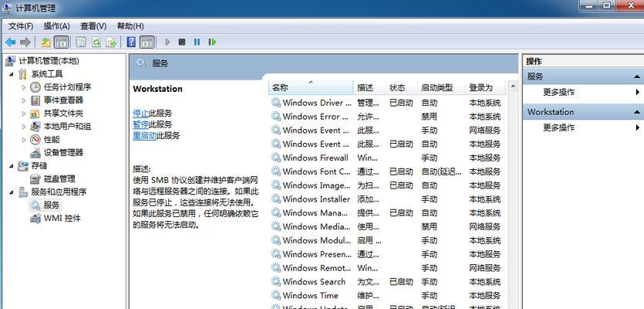Viewport: 644px width, 309px height.
Task: Collapse the 系统工具 tree node
Action: point(12,74)
